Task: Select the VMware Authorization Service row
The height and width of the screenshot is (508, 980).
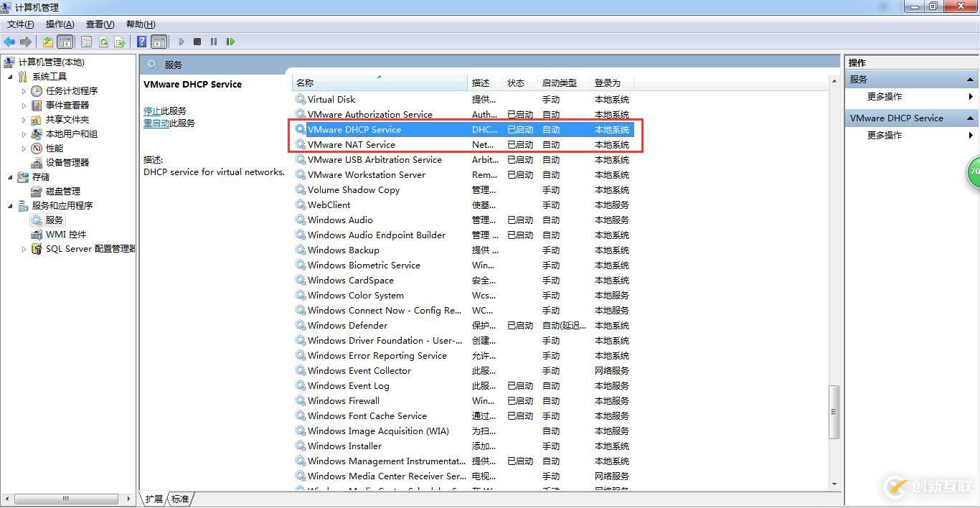Action: (x=463, y=115)
